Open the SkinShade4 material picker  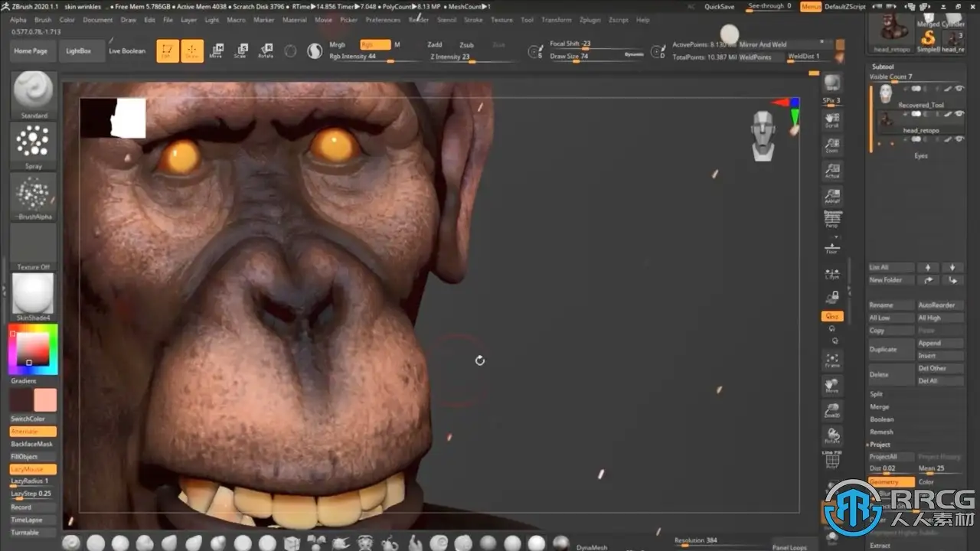click(x=33, y=295)
